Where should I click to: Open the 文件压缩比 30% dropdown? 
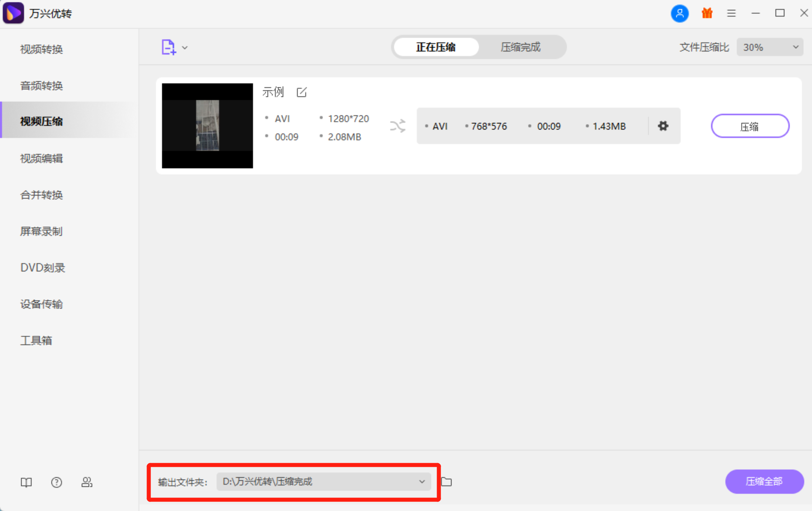coord(770,47)
